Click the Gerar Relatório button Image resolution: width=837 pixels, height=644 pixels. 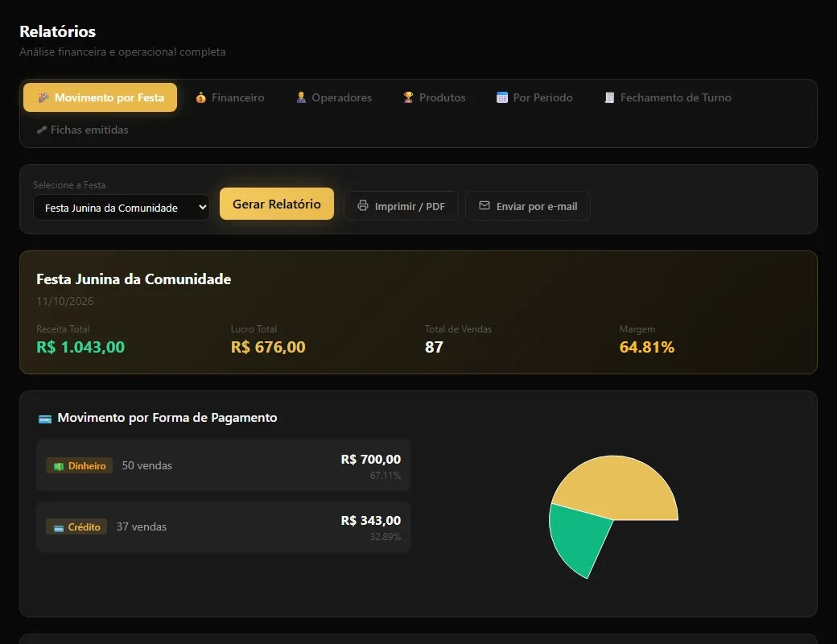click(277, 204)
